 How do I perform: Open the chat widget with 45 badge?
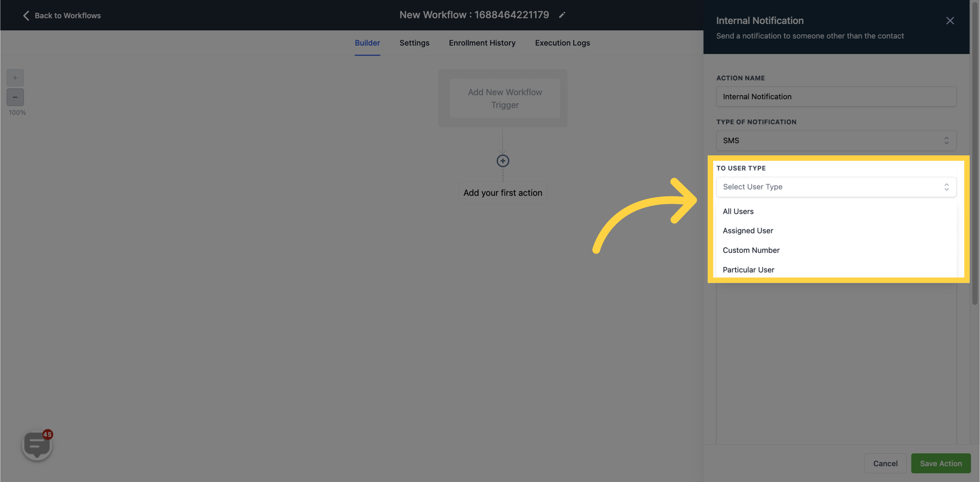37,445
